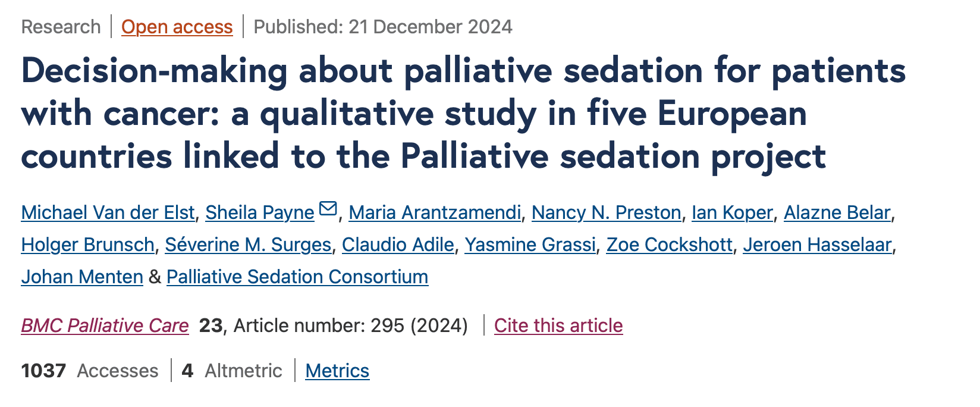The image size is (980, 407).
Task: Click the article title heading
Action: pyautogui.click(x=463, y=114)
